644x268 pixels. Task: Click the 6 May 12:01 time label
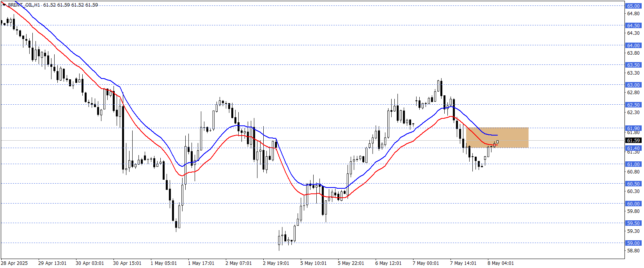tap(389, 263)
